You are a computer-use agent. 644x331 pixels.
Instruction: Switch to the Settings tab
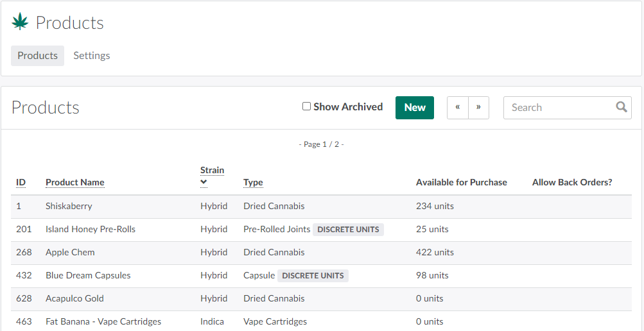coord(91,56)
